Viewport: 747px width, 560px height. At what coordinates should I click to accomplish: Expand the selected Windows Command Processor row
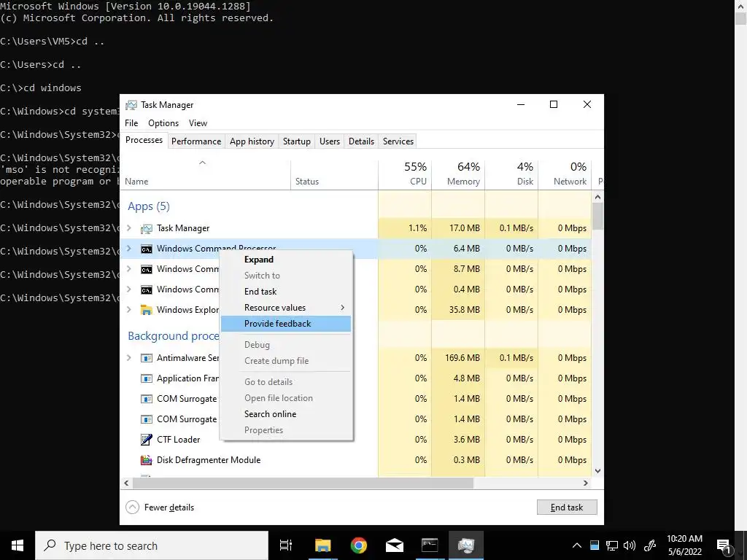(x=128, y=249)
